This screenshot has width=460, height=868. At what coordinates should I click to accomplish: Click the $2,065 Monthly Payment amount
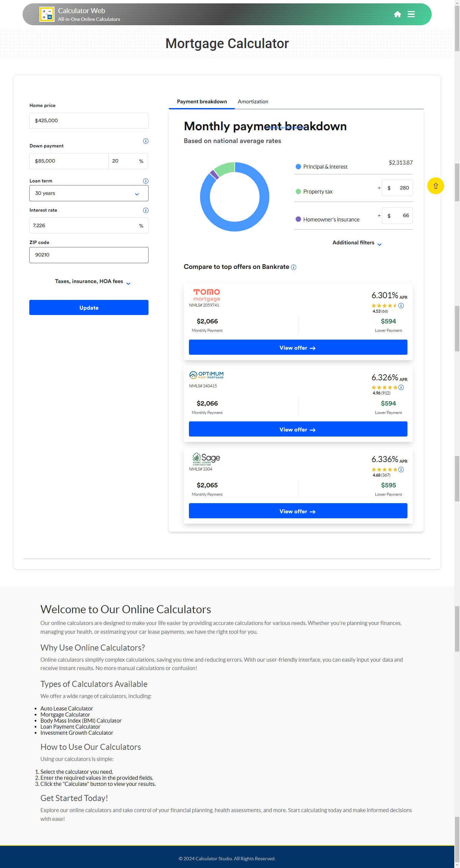click(x=207, y=485)
